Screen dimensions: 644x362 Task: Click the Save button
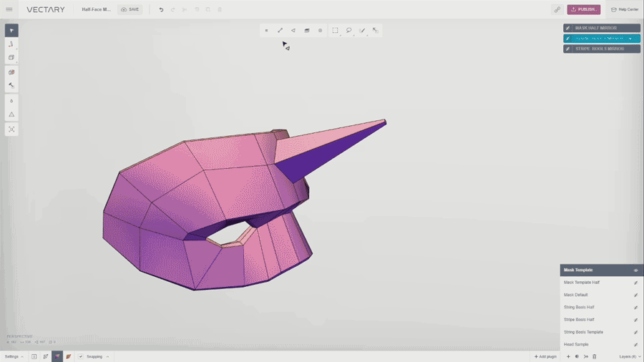[130, 9]
